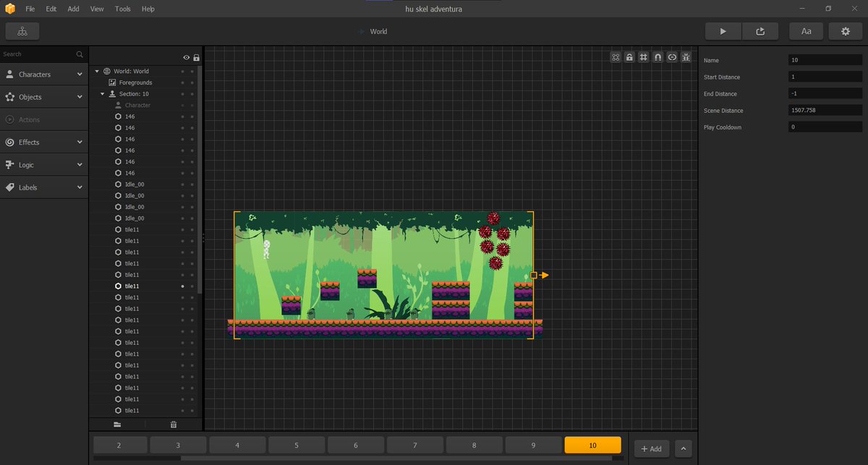The height and width of the screenshot is (465, 868).
Task: Expand the Characters asset category
Action: tap(43, 74)
